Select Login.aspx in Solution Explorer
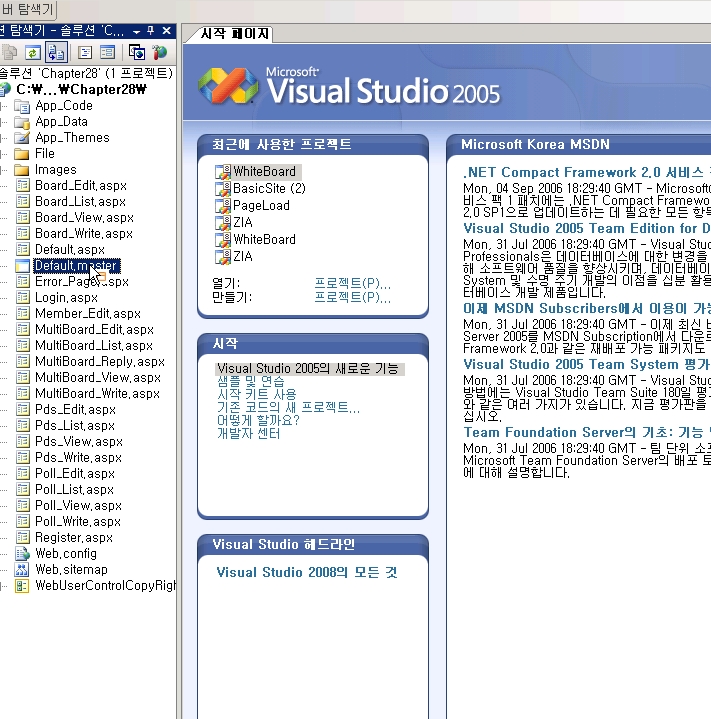 coord(66,298)
